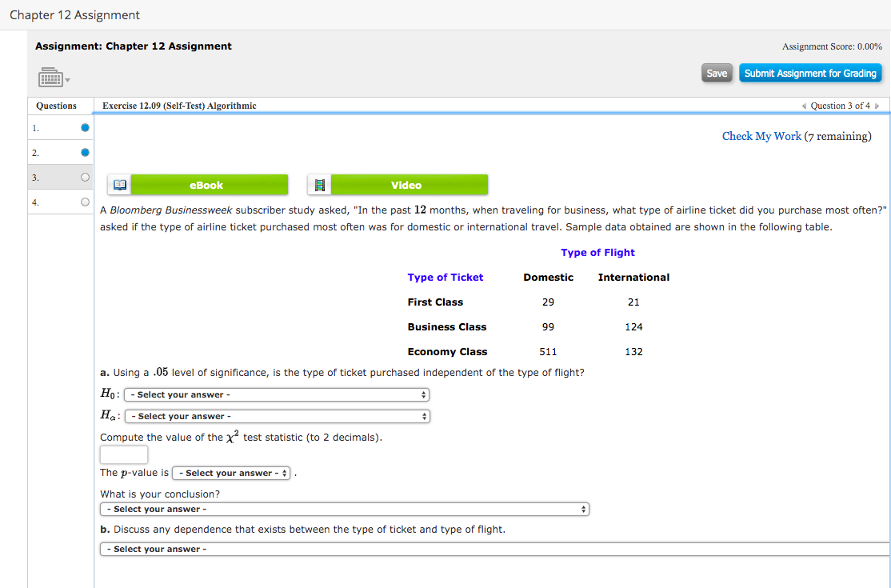Click the 'First Class' row label

pos(435,302)
